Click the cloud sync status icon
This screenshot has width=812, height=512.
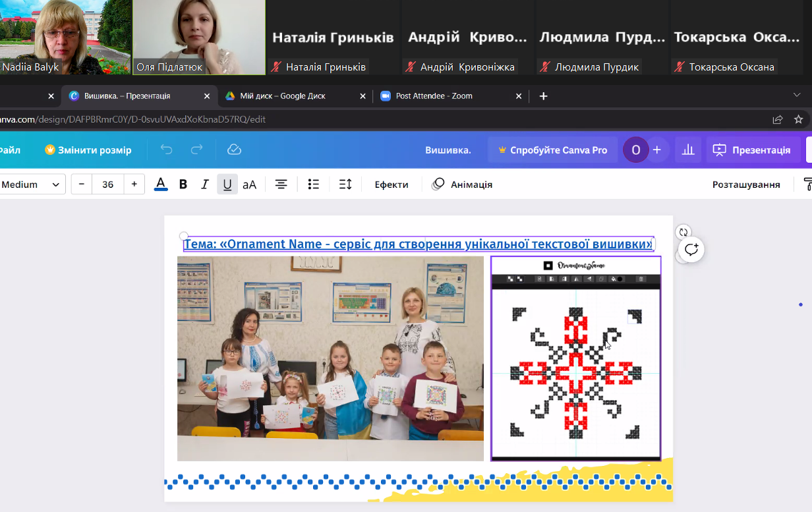[x=234, y=150]
